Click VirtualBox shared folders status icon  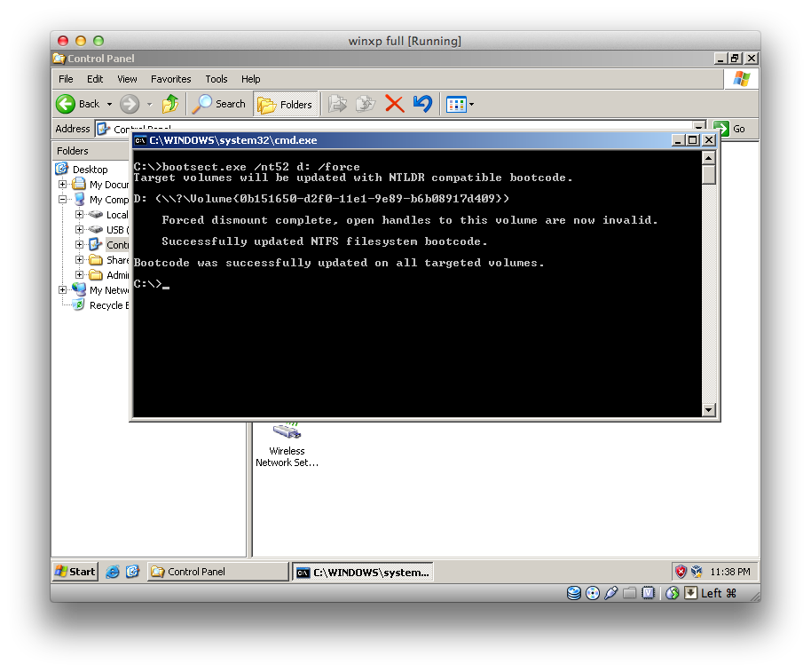pyautogui.click(x=629, y=593)
